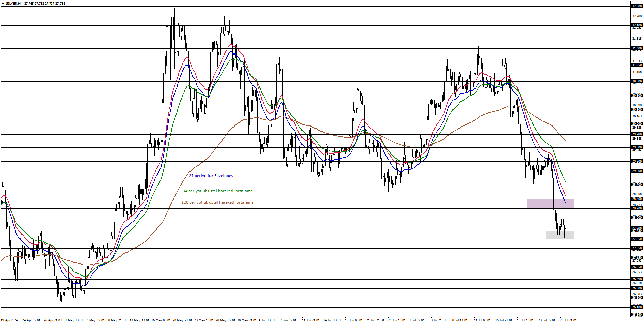644x324 pixels.
Task: Click the OHLC values 27.765 27.792 27.737 27.788
Action: point(45,4)
